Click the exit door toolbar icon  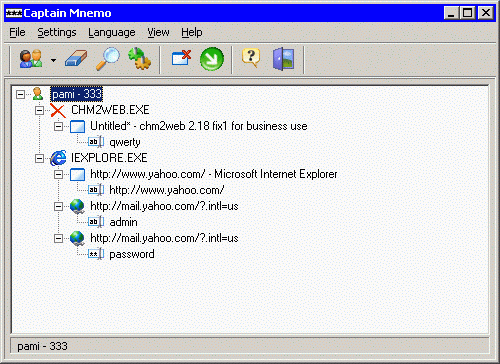pyautogui.click(x=284, y=59)
